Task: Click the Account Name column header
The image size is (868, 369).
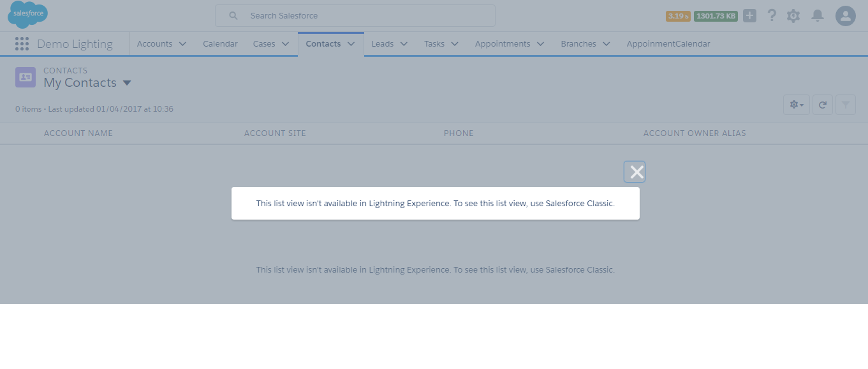Action: (x=78, y=133)
